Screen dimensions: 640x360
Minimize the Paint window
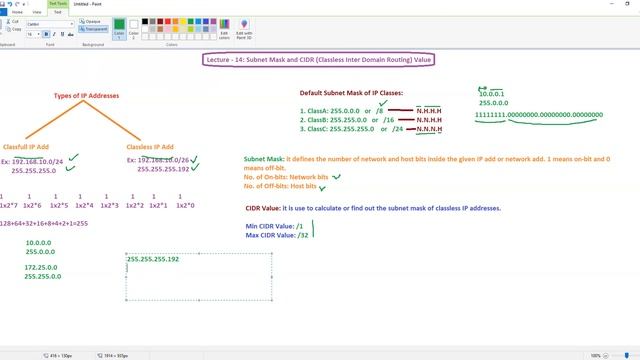(611, 4)
